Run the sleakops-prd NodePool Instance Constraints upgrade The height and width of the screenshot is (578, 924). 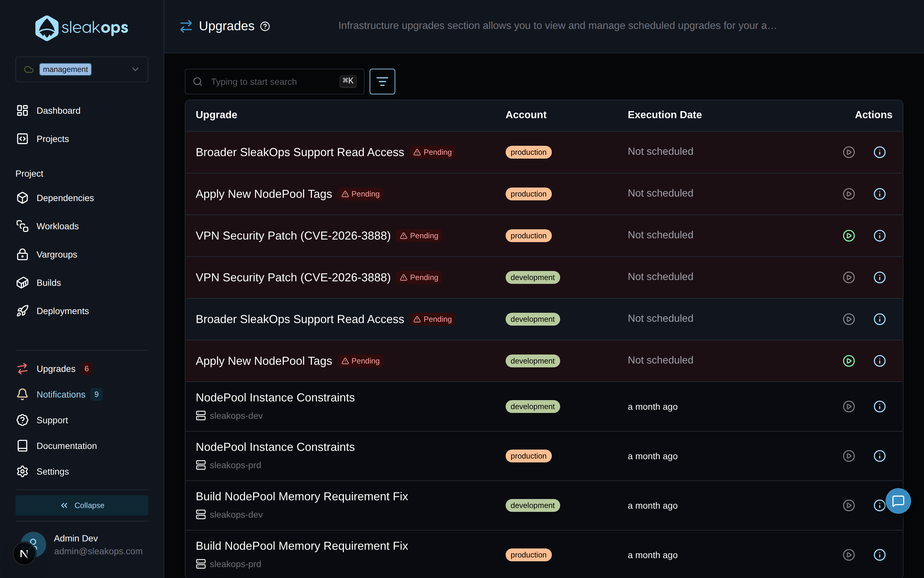point(849,456)
